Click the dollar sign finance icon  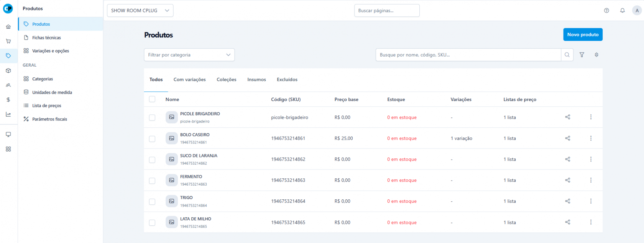coord(8,99)
